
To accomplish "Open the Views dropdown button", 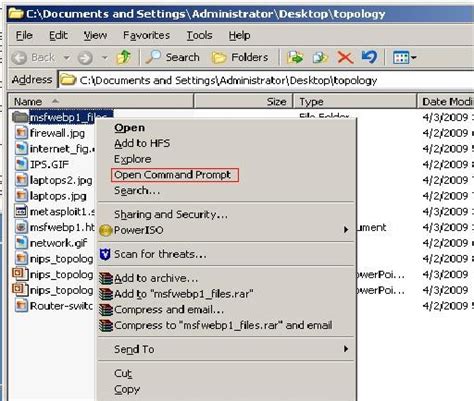I will click(404, 58).
